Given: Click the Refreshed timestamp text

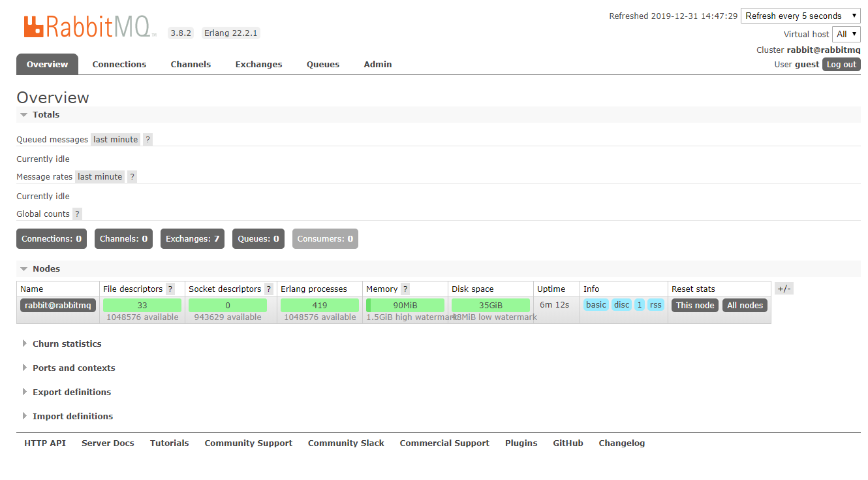Looking at the screenshot, I should click(x=674, y=16).
